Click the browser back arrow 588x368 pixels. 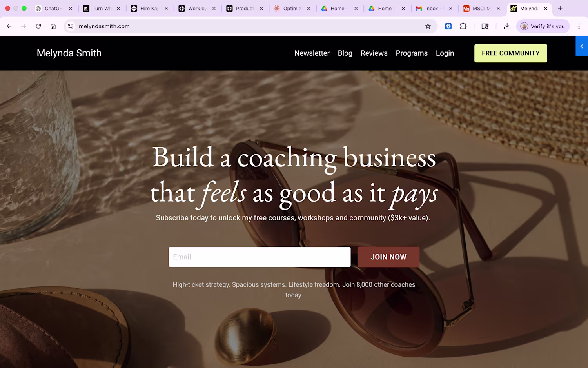(x=9, y=26)
